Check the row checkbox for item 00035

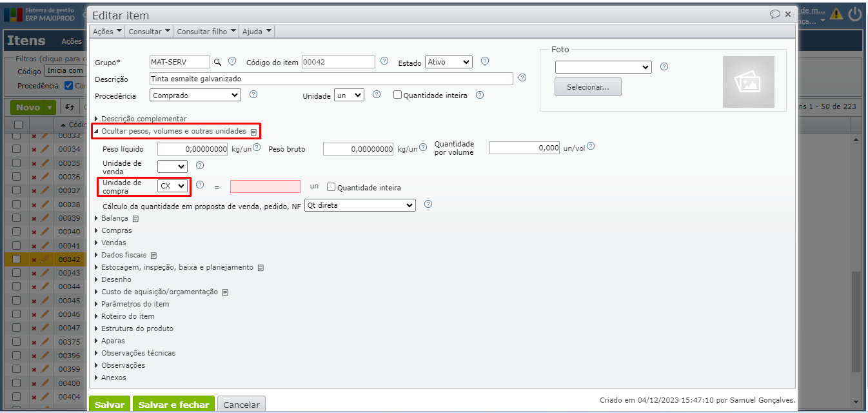(17, 163)
